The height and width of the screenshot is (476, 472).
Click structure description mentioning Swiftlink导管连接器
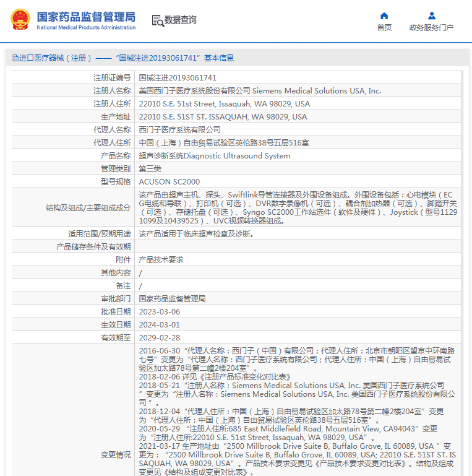[x=298, y=208]
